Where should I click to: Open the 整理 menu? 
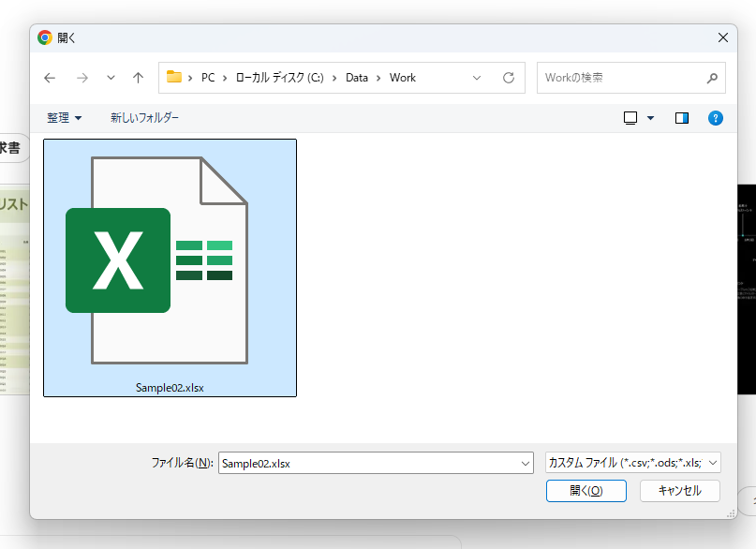[64, 118]
